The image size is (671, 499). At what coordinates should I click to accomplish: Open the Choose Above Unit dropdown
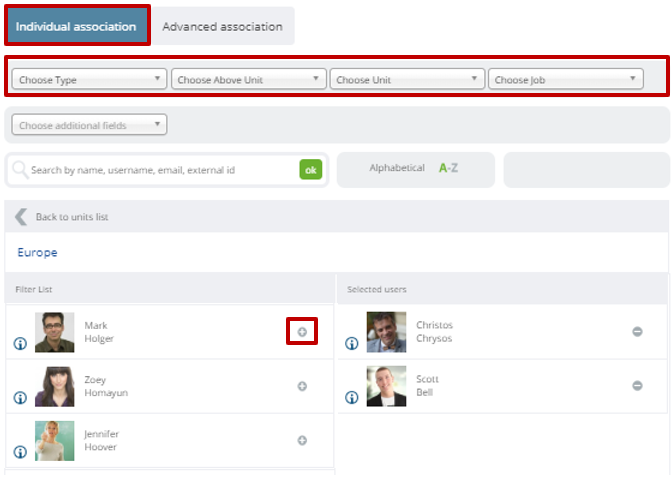coord(249,79)
